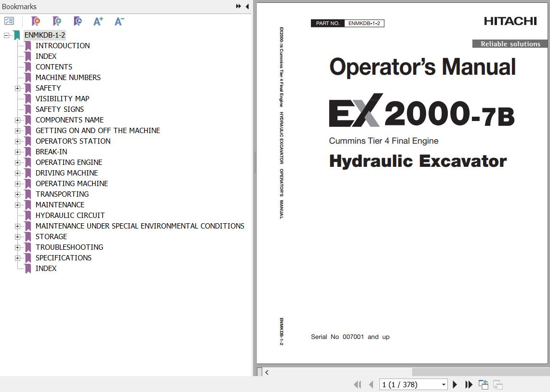Click the add new bookmark icon
Viewport: 550px width, 392px height.
(57, 21)
